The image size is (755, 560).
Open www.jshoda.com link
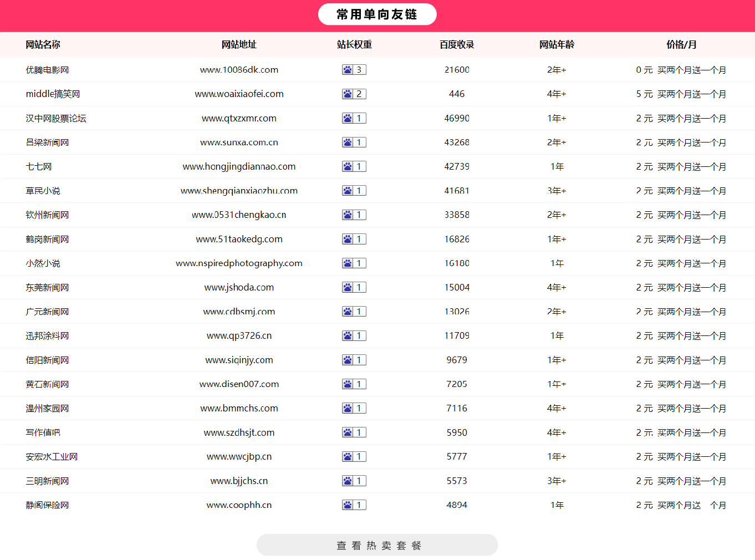(239, 287)
